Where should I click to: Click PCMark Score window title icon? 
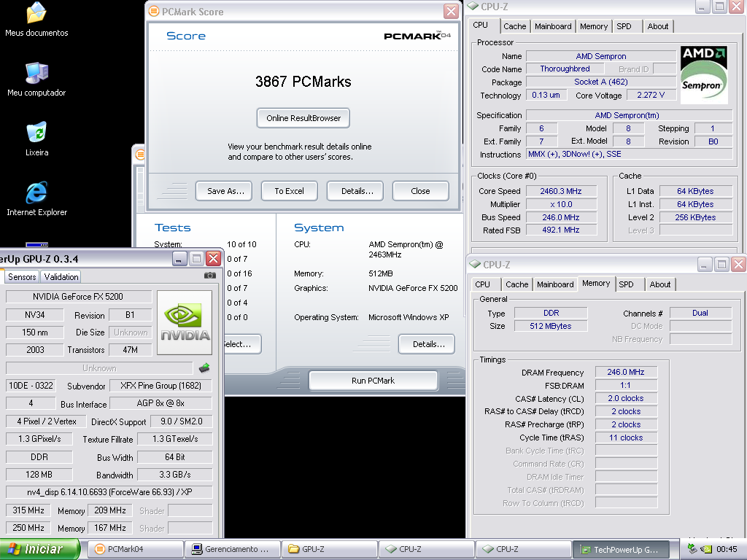click(x=154, y=12)
